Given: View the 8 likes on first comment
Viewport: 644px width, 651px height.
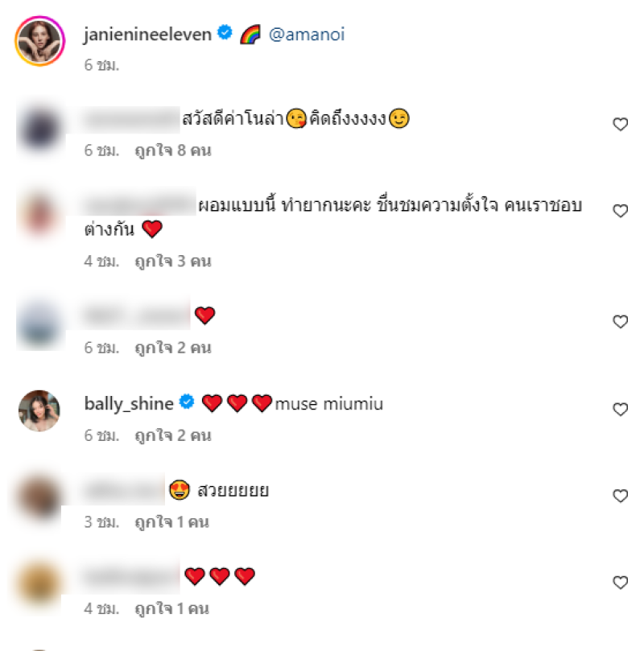Looking at the screenshot, I should point(173,150).
